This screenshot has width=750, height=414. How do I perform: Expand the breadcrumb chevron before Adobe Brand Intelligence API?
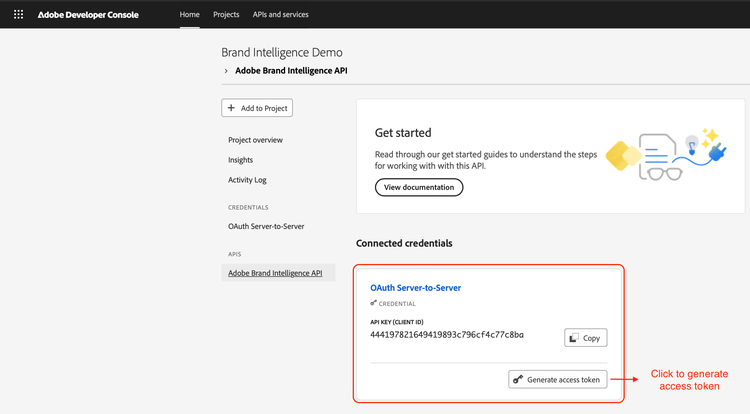coord(226,71)
